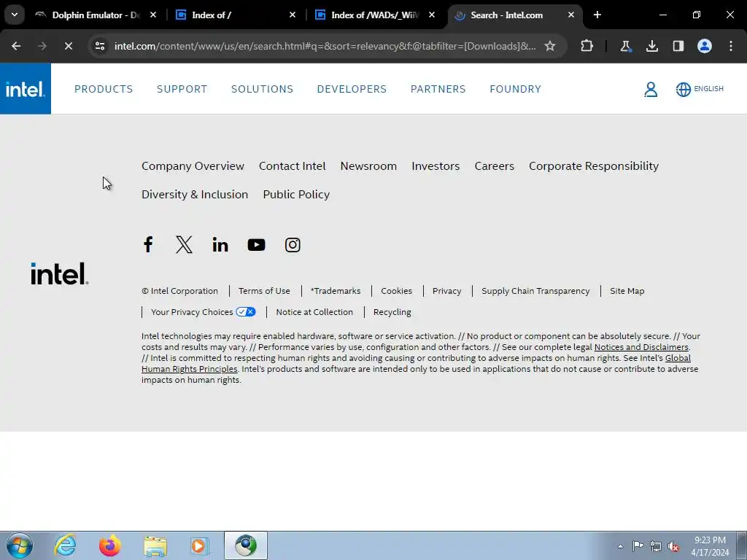
Task: Open the user account sign-in icon
Action: (x=651, y=89)
